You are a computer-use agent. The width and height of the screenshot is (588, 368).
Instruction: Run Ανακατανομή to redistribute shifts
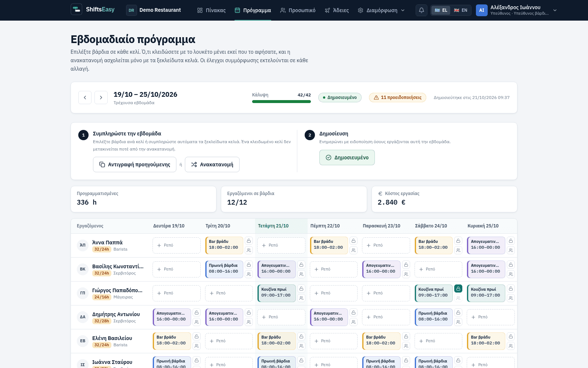tap(212, 164)
